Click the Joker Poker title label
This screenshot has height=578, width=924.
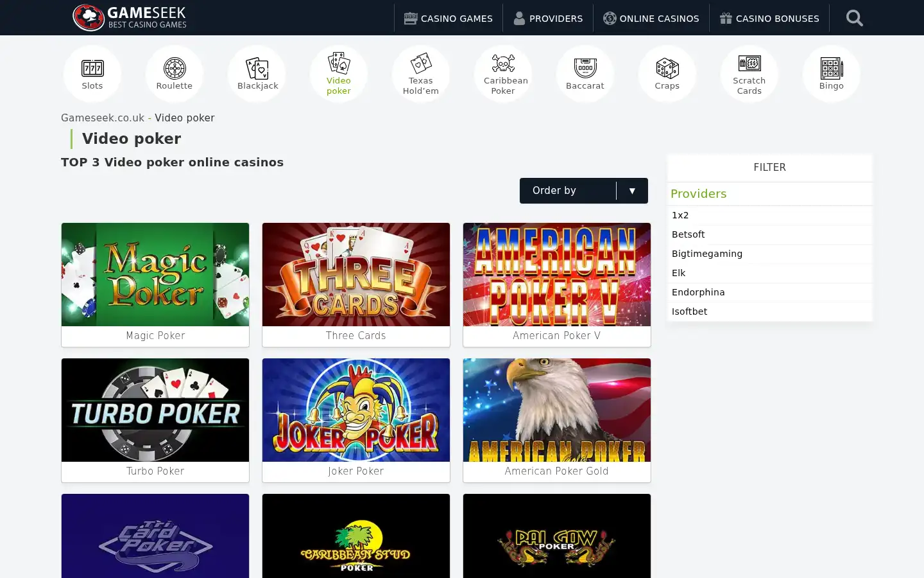coord(356,471)
